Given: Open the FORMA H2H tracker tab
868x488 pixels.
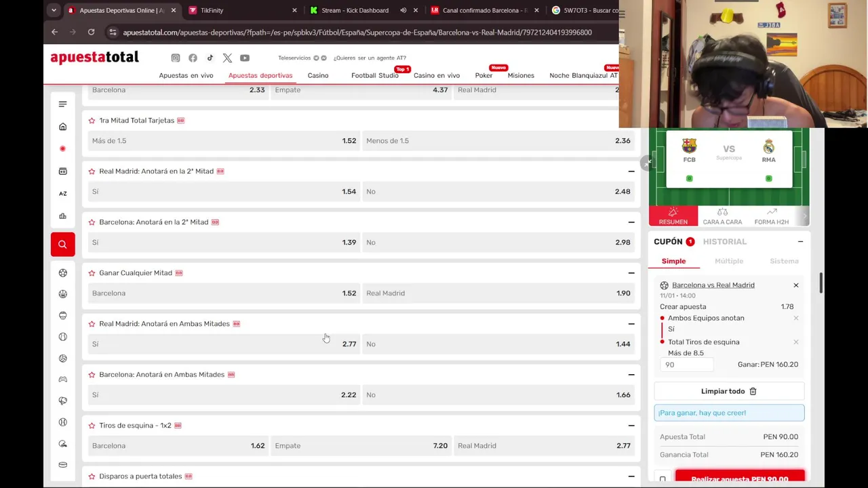Looking at the screenshot, I should [x=771, y=216].
